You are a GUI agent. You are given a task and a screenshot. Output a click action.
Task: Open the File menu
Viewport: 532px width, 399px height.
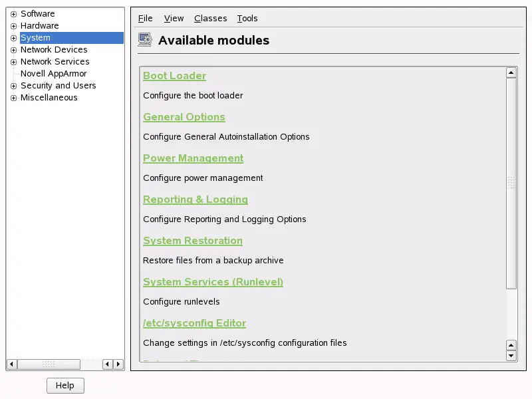[145, 18]
